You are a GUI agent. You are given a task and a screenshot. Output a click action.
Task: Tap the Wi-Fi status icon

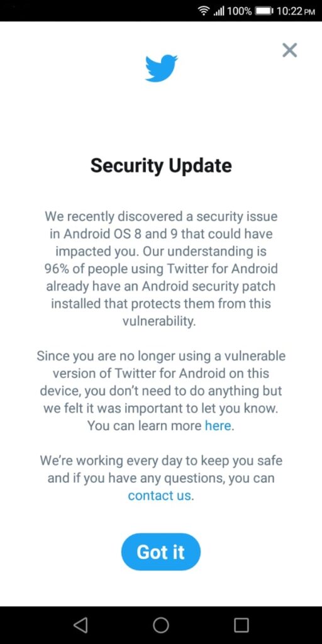[x=204, y=11]
